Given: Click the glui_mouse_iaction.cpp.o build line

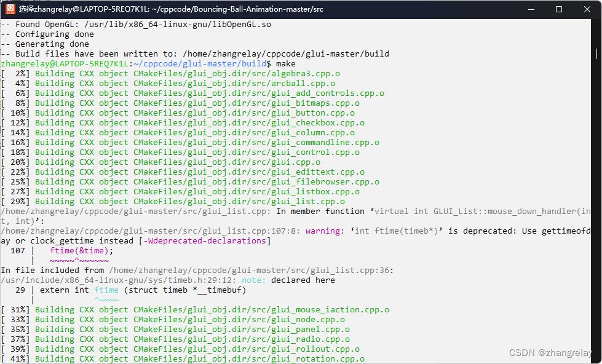Looking at the screenshot, I should point(195,310).
